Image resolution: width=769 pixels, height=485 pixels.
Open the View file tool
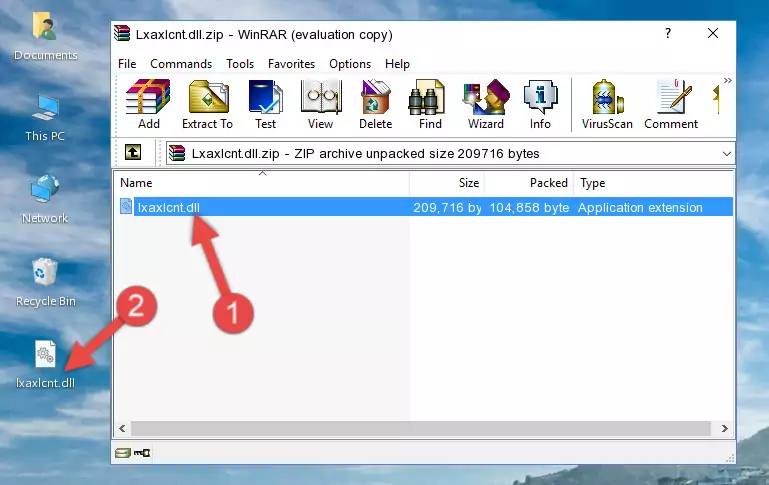(321, 104)
